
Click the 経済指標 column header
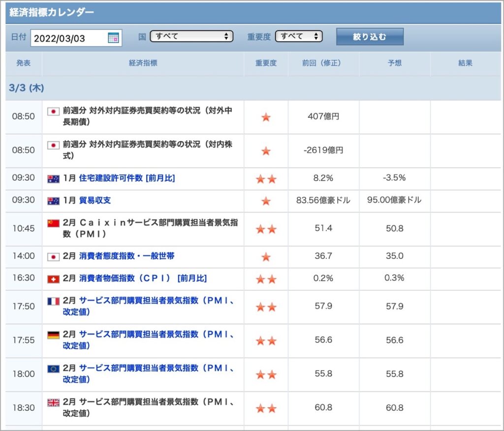[143, 63]
